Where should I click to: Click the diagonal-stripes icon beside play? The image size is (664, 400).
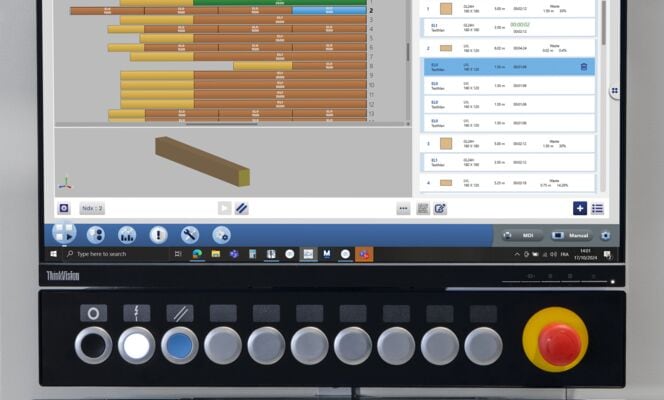[242, 208]
